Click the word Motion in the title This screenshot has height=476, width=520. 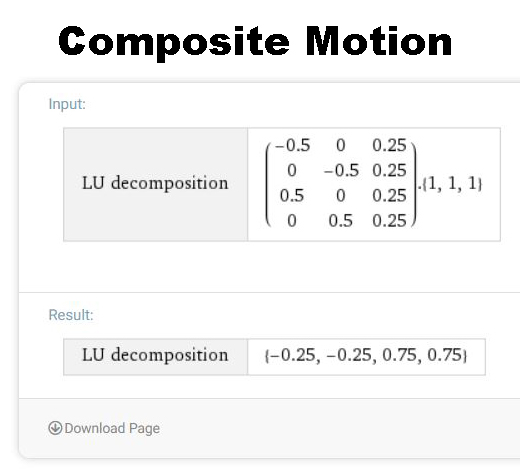[378, 41]
